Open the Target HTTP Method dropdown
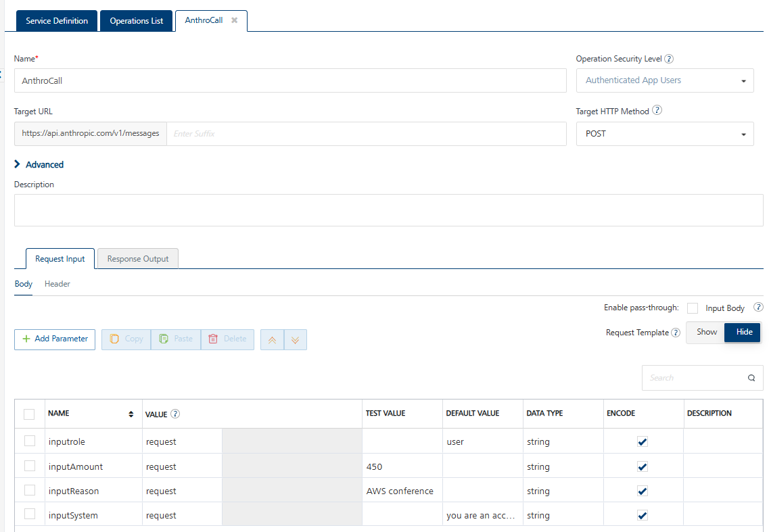769x532 pixels. [x=664, y=134]
